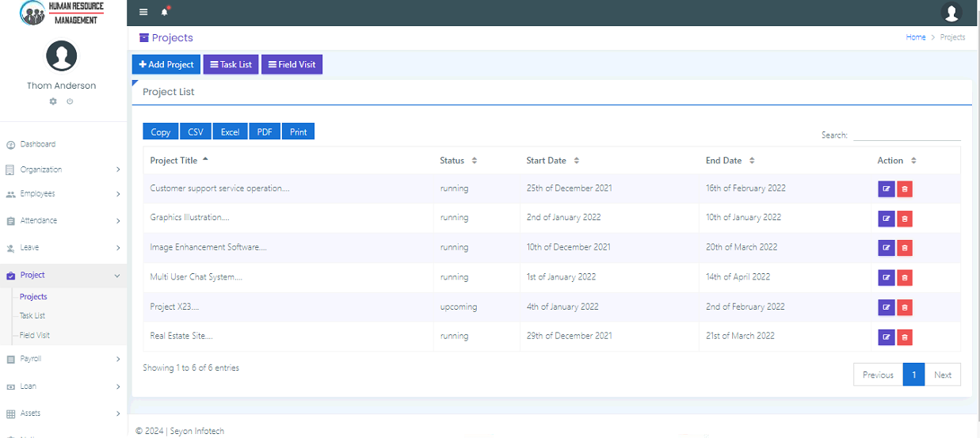Viewport: 980px width, 438px height.
Task: Export the table using the Excel button
Action: (x=230, y=132)
